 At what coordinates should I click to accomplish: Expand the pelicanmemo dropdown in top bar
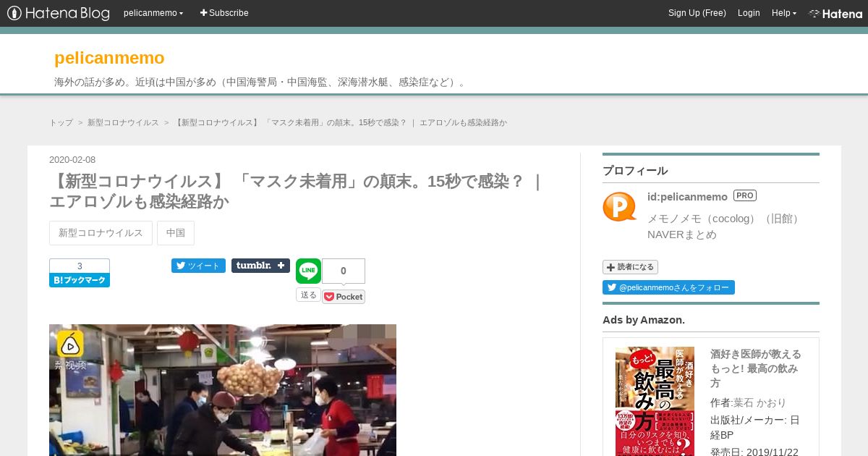(x=153, y=13)
